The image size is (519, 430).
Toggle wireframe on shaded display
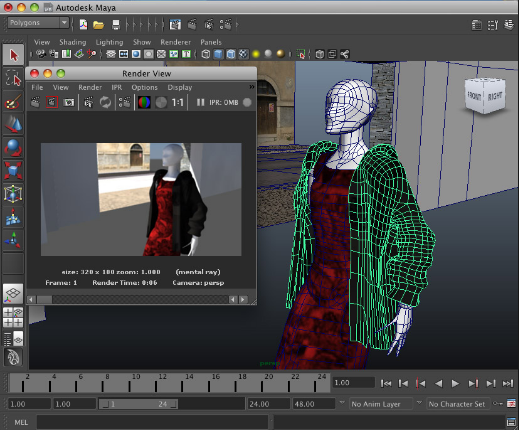pyautogui.click(x=231, y=54)
